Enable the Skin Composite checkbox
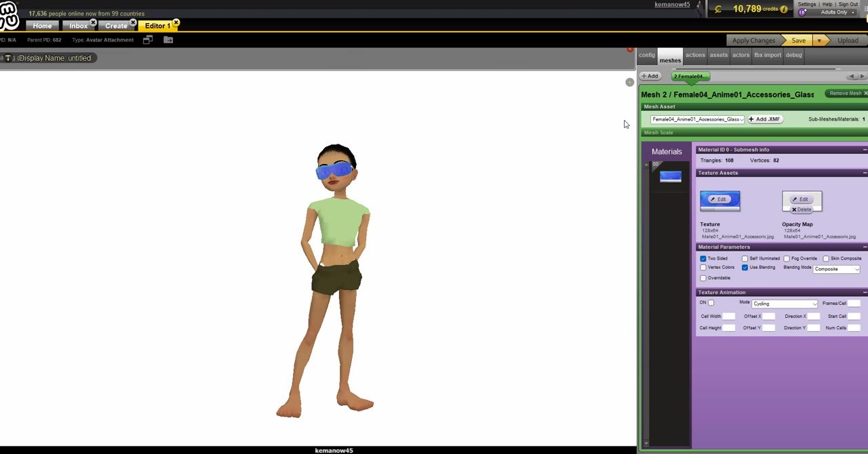 826,259
